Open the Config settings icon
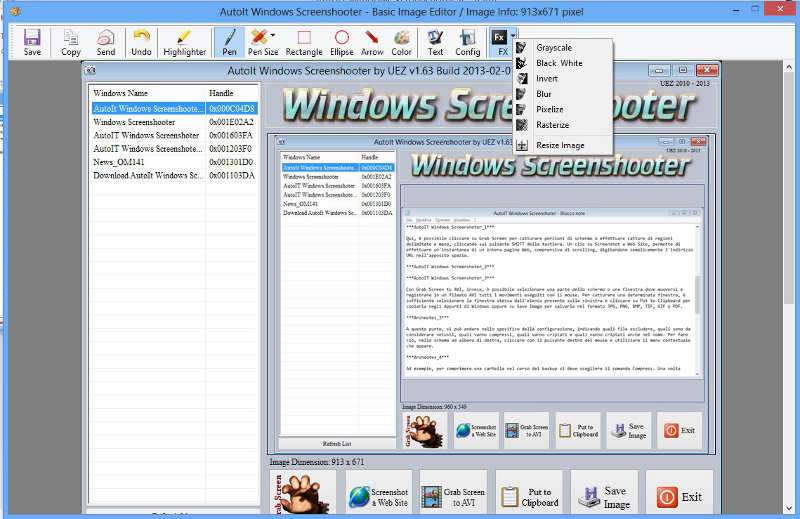This screenshot has height=519, width=800. click(x=467, y=42)
